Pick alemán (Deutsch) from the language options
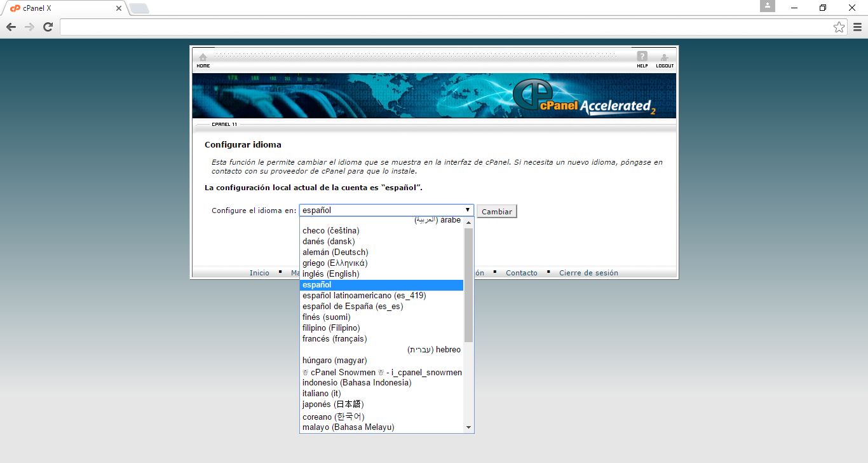The width and height of the screenshot is (868, 463). pyautogui.click(x=335, y=252)
